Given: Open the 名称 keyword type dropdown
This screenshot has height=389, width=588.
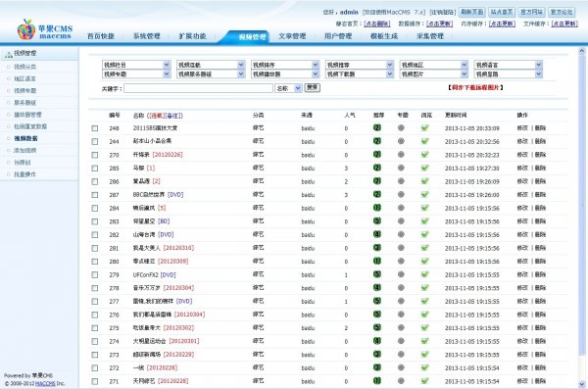Looking at the screenshot, I should coord(288,88).
